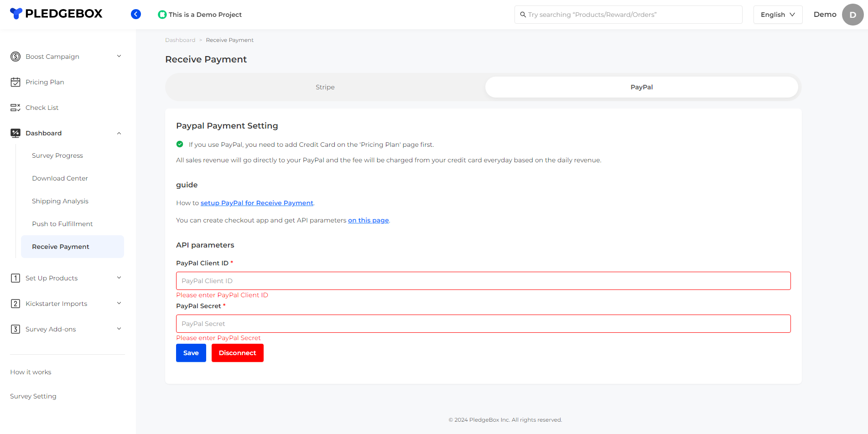Open Survey Setting link
Image resolution: width=868 pixels, height=434 pixels.
coord(33,396)
